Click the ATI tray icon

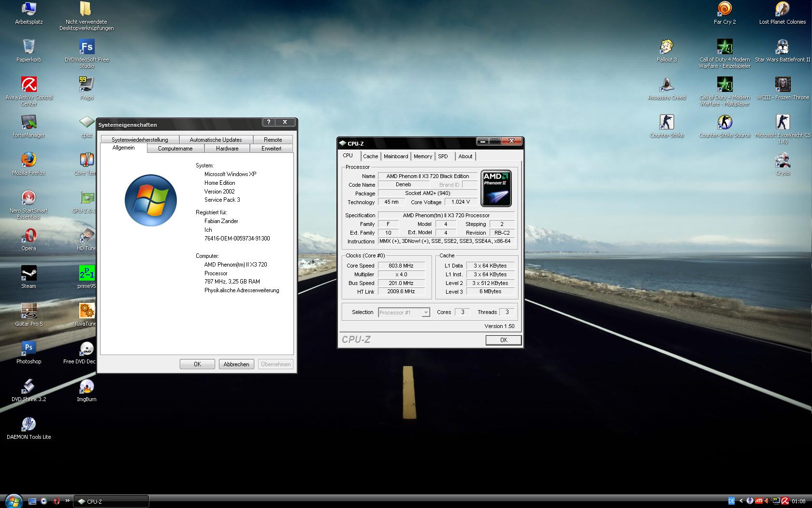click(759, 501)
